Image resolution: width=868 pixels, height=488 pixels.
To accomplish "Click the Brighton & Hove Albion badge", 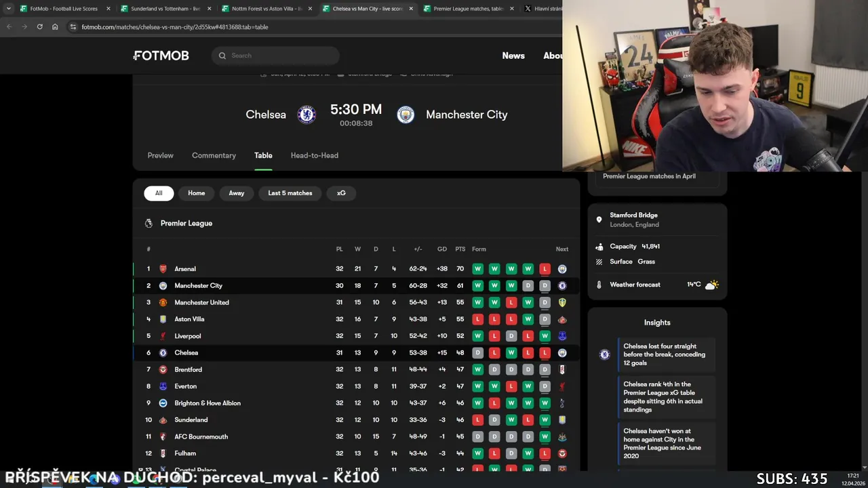I will pos(163,403).
